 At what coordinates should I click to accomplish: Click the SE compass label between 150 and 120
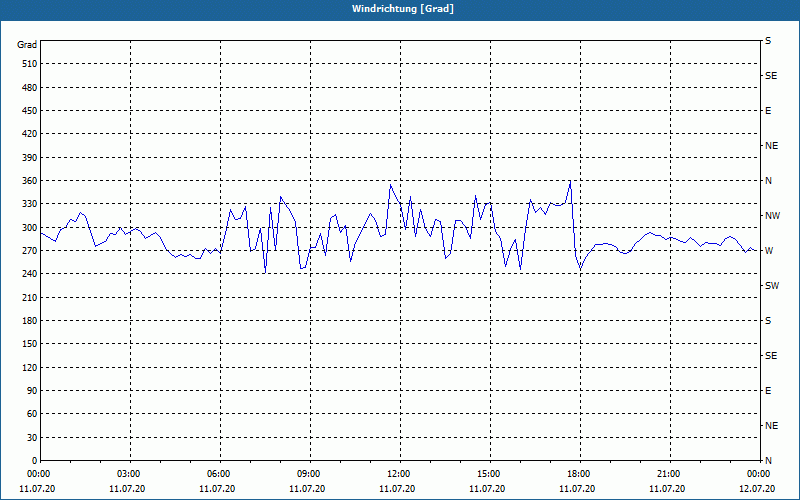(771, 356)
